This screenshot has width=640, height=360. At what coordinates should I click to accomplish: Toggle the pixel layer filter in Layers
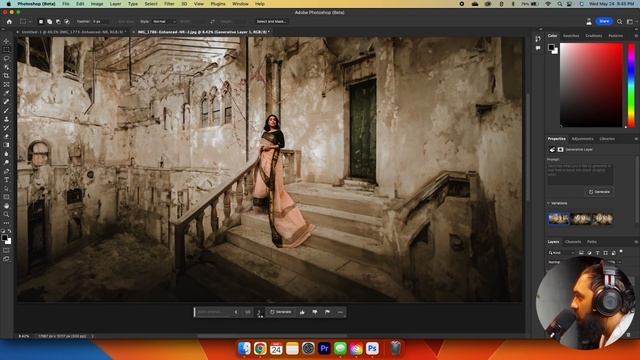coord(581,253)
